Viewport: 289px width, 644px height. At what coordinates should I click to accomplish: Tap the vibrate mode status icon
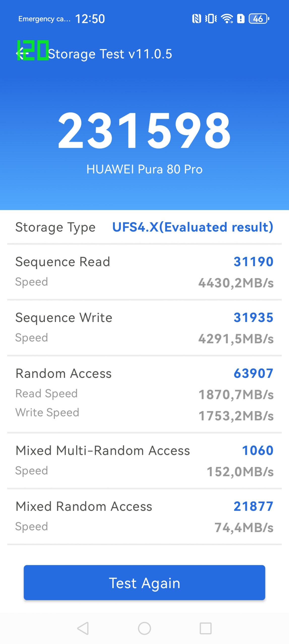[211, 19]
